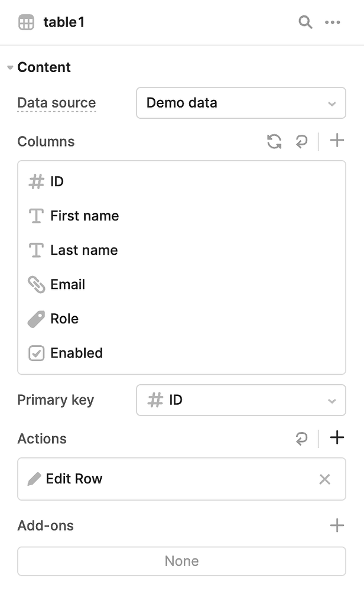Select the Email column
364x591 pixels.
click(67, 284)
